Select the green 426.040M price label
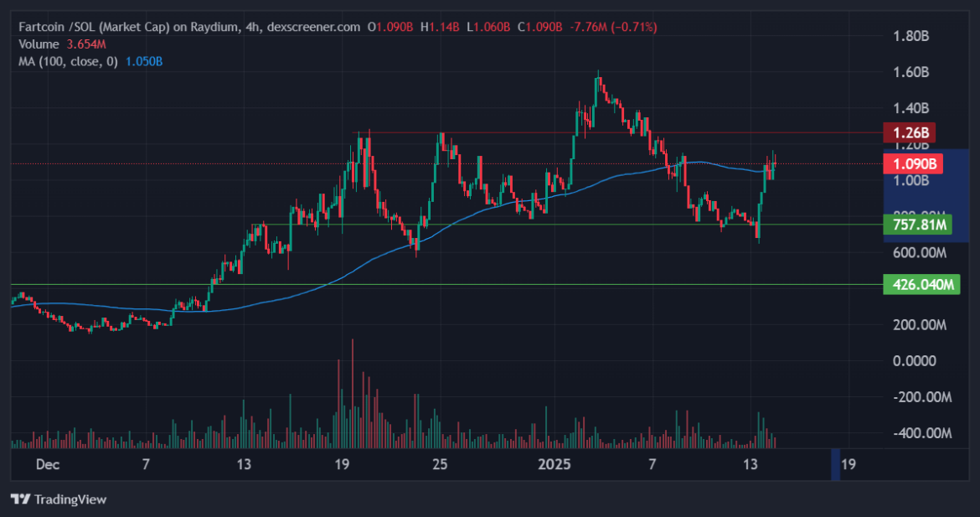 [x=921, y=285]
